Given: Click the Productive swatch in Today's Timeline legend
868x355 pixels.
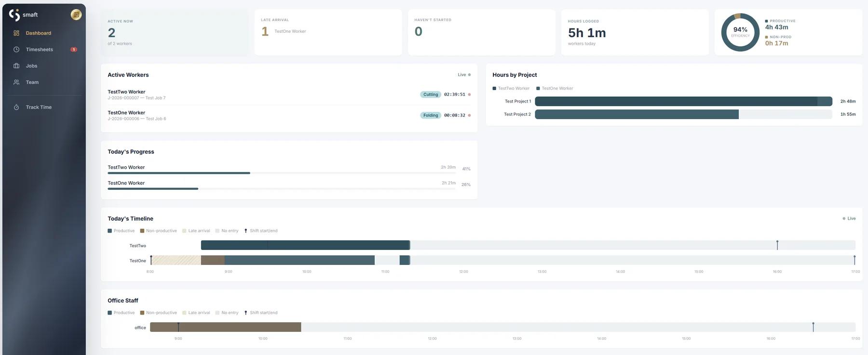Looking at the screenshot, I should (110, 231).
